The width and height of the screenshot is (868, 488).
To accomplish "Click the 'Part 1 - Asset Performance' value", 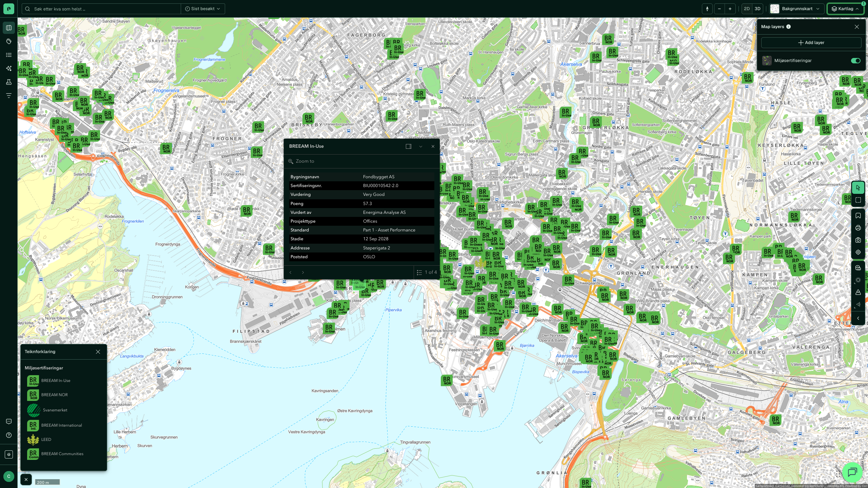I will click(x=389, y=230).
